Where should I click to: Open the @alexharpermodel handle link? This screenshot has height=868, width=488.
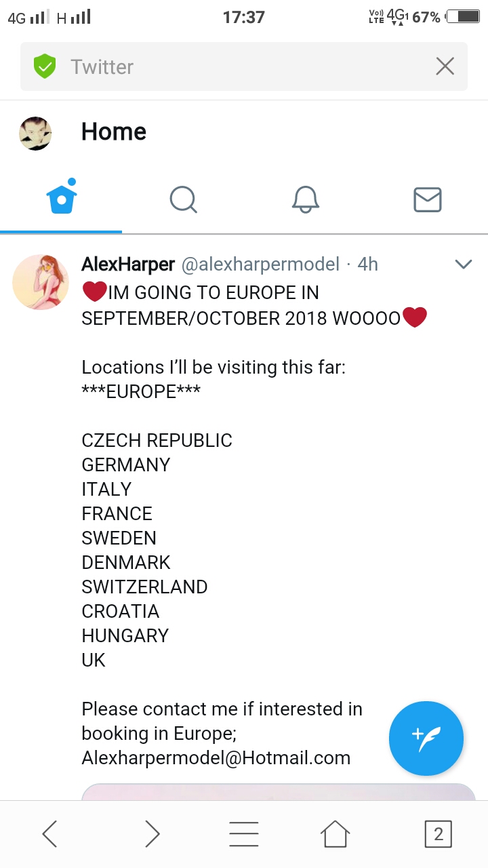click(260, 264)
